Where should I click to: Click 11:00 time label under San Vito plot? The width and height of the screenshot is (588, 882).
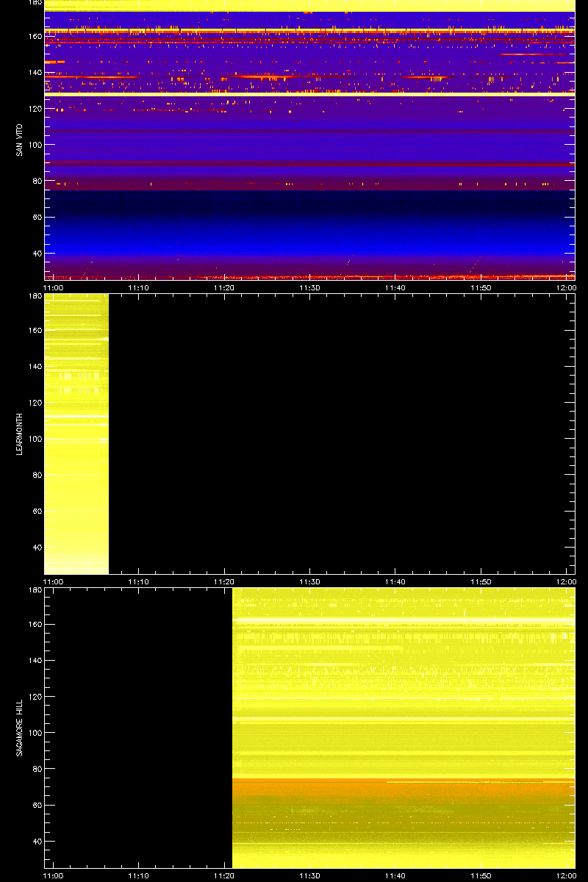[x=53, y=287]
